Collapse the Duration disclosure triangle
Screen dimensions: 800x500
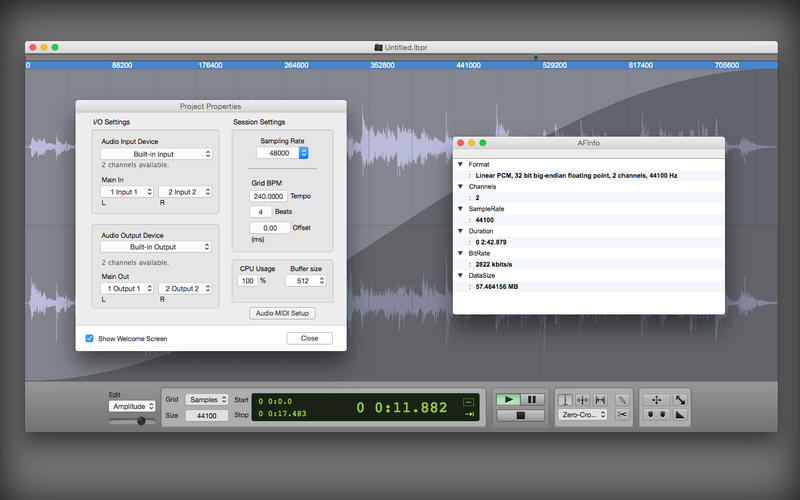[x=460, y=231]
